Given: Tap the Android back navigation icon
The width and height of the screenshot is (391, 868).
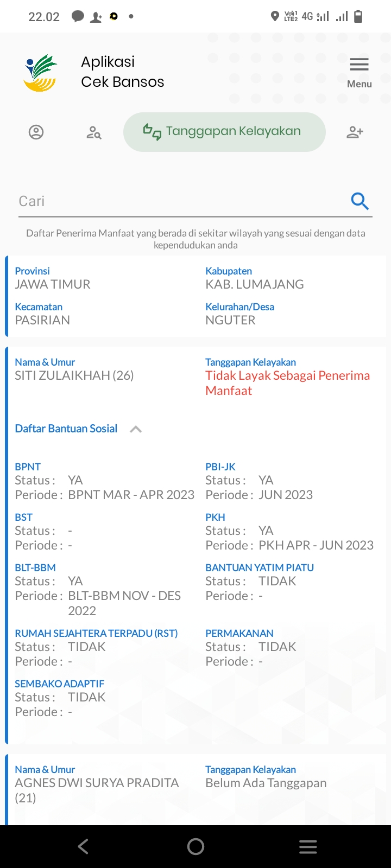Looking at the screenshot, I should tap(83, 846).
